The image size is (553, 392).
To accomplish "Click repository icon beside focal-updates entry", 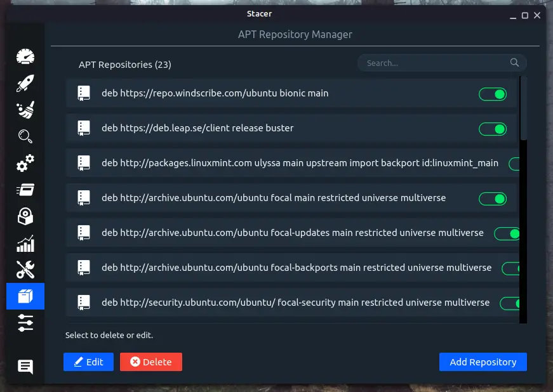I will pyautogui.click(x=84, y=233).
